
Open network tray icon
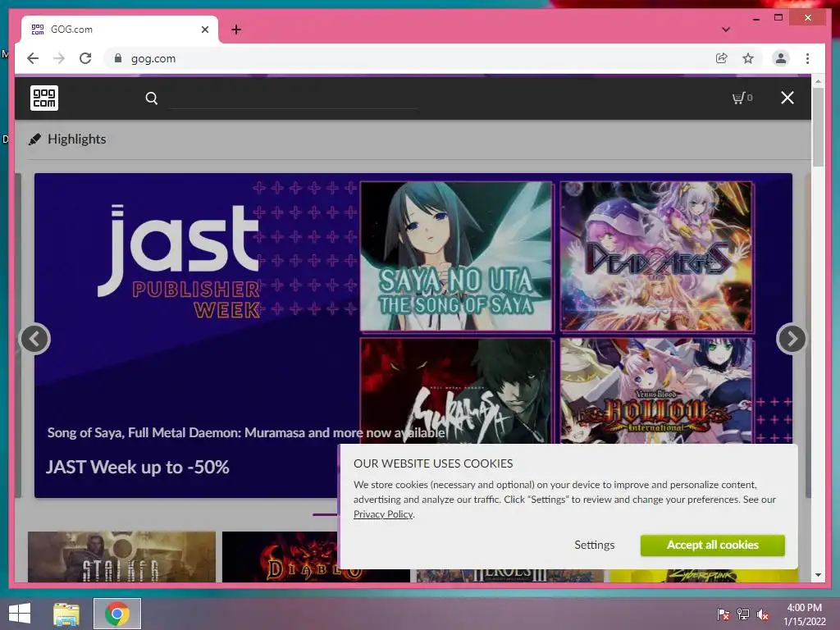pos(743,614)
